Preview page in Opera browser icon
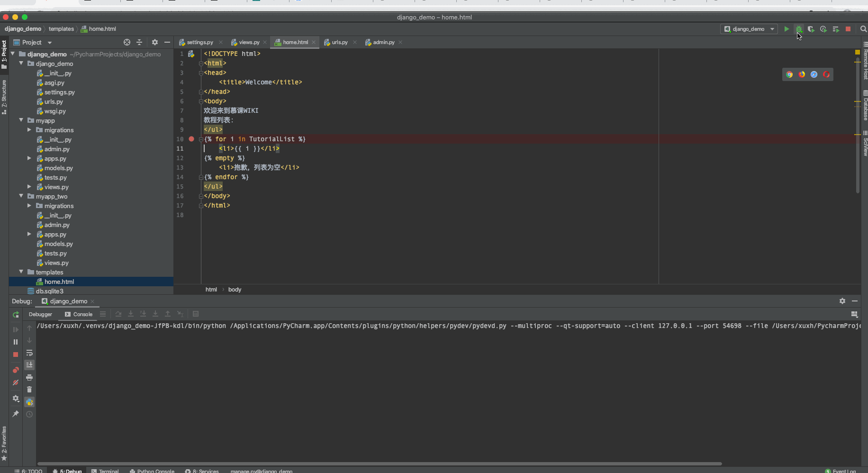 [826, 74]
